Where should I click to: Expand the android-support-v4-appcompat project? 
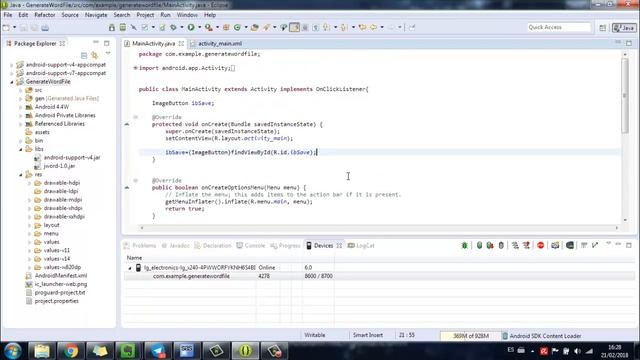pyautogui.click(x=12, y=64)
